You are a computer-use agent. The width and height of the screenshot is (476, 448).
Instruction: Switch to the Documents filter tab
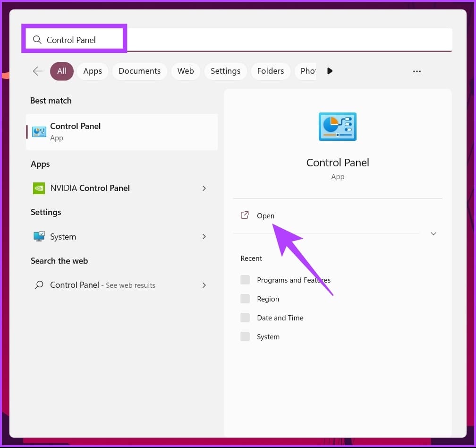point(140,71)
